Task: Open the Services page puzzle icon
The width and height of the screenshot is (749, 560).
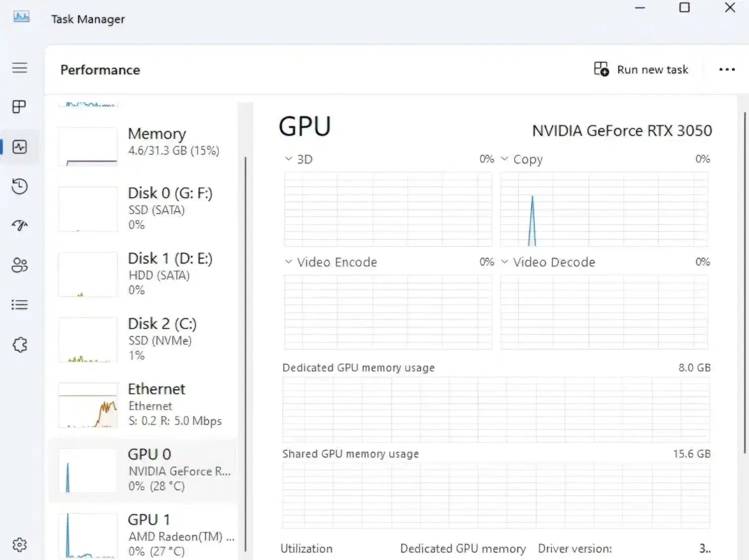Action: point(19,344)
